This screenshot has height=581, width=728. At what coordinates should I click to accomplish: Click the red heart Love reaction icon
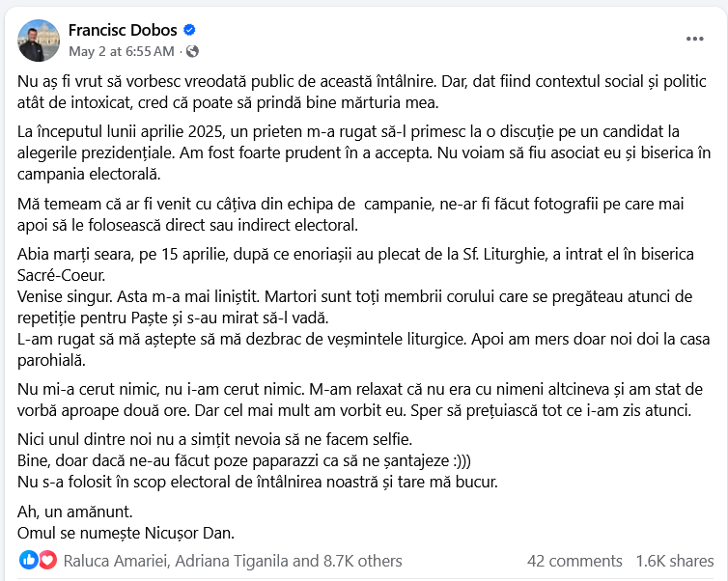tap(47, 561)
